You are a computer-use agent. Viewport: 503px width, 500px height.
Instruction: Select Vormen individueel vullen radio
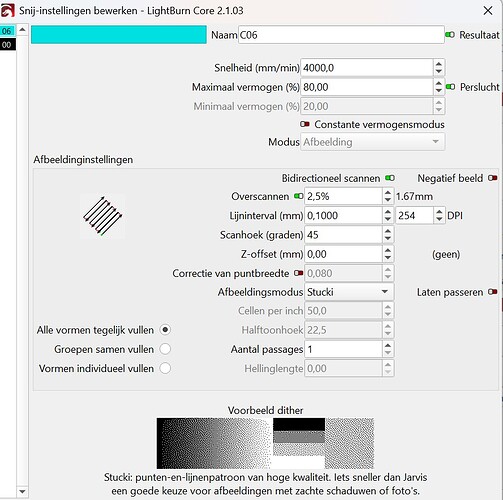tap(165, 368)
